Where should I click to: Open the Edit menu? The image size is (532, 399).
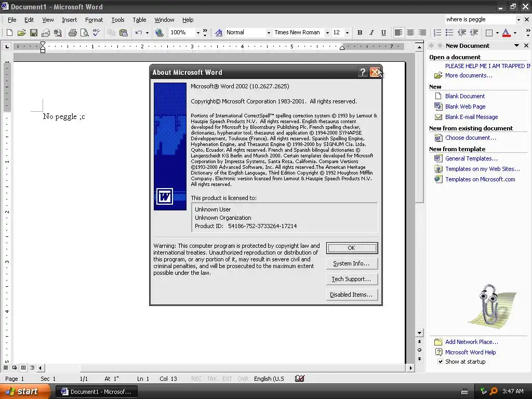click(29, 20)
